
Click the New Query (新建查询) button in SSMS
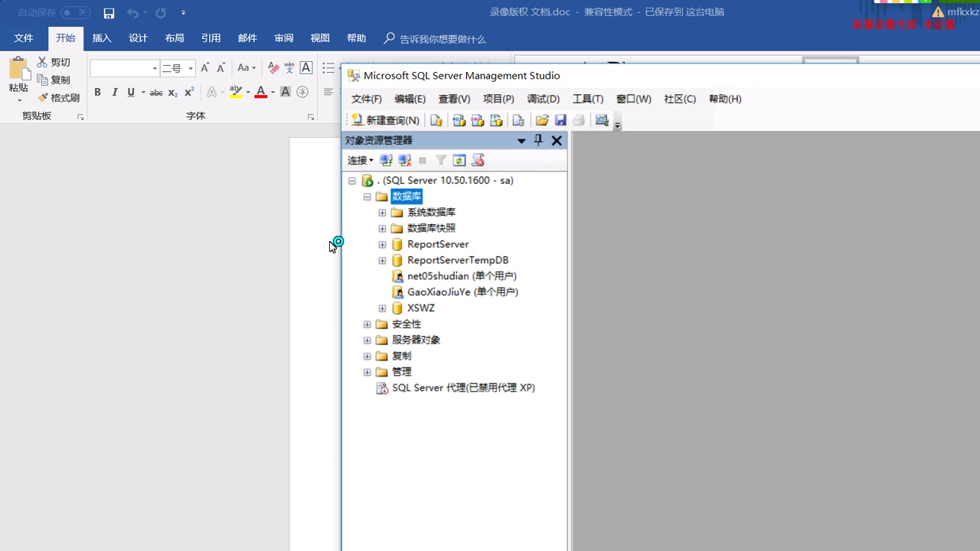pyautogui.click(x=386, y=120)
